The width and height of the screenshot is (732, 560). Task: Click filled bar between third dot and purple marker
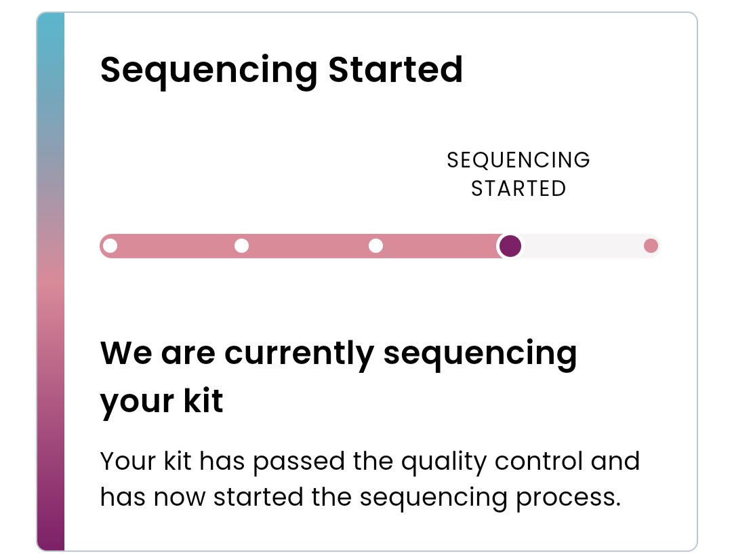437,245
